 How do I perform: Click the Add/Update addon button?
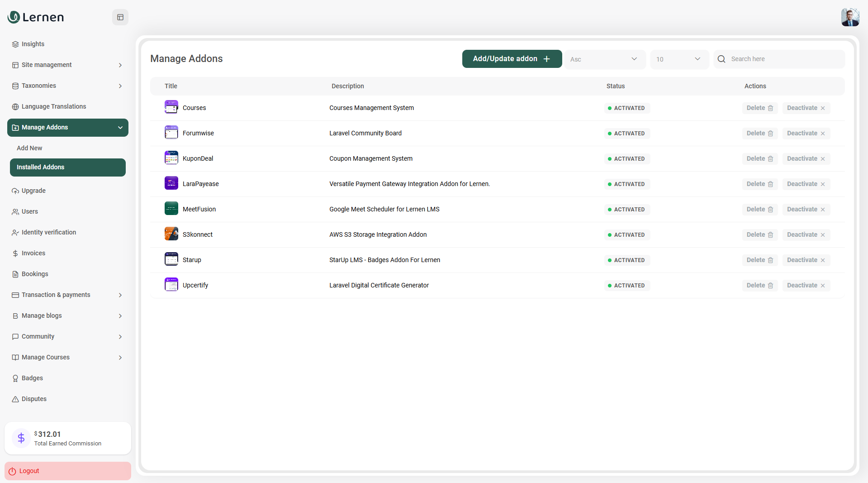click(512, 58)
